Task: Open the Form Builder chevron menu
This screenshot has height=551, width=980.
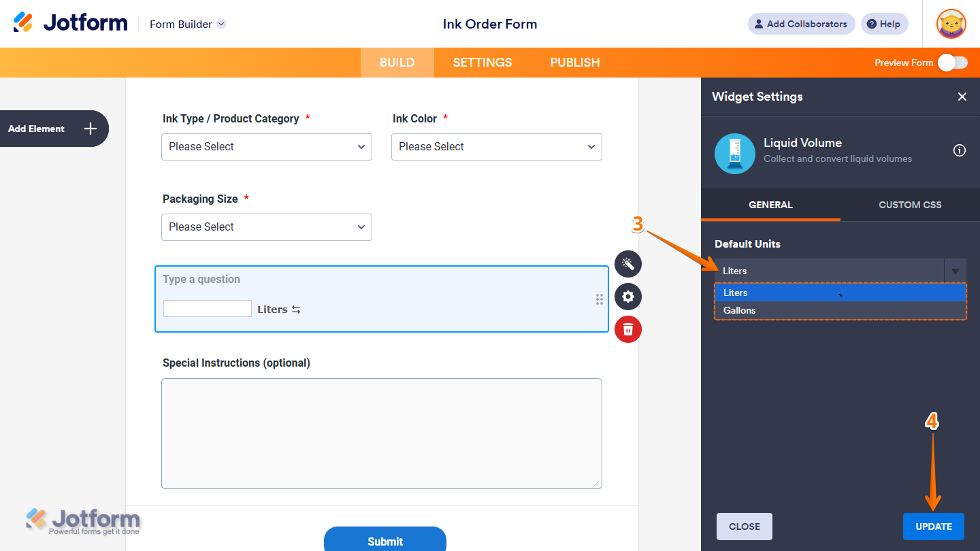Action: coord(220,24)
